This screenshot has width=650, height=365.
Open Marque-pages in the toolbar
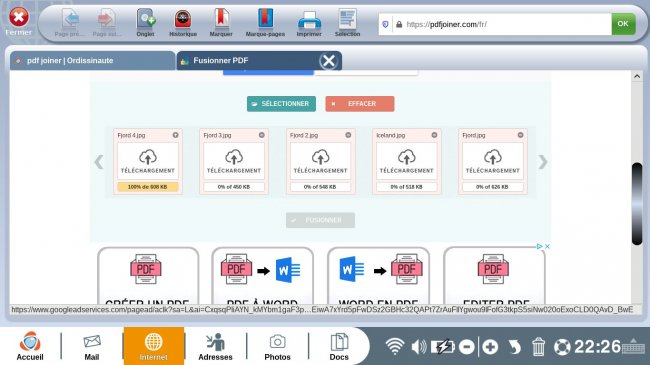[265, 23]
